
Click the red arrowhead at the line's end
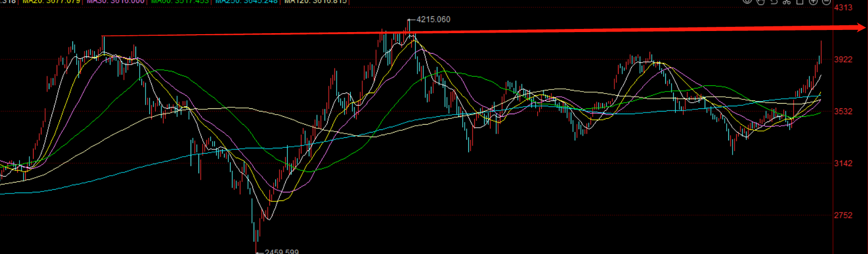861,27
